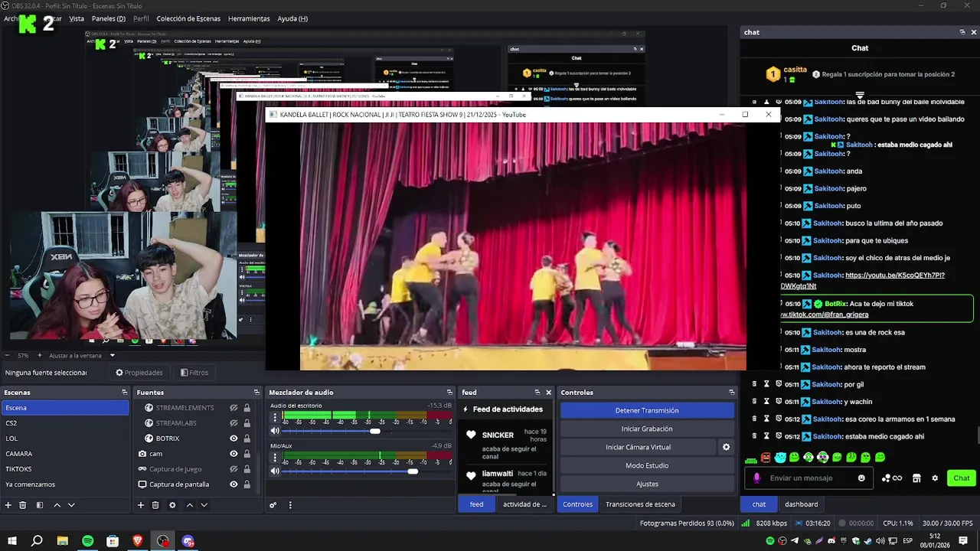Toggle lock on cam source
Viewport: 980px width, 551px height.
(247, 454)
